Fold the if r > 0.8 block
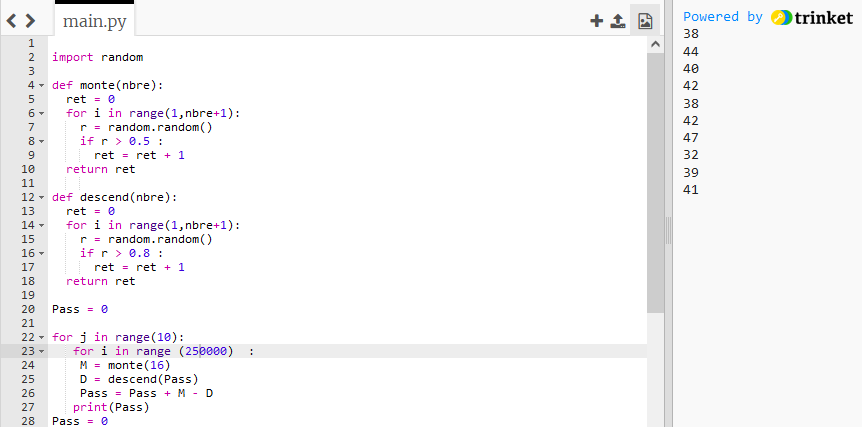 tap(42, 254)
